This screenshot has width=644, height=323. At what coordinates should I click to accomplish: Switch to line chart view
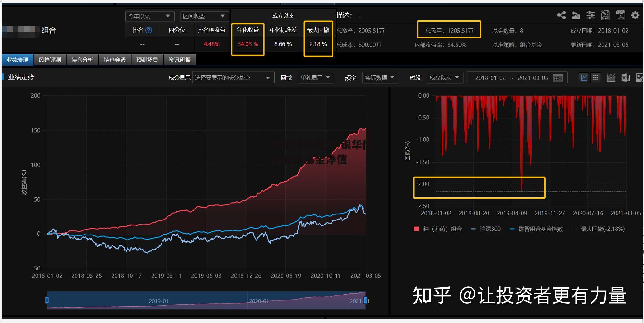(584, 78)
